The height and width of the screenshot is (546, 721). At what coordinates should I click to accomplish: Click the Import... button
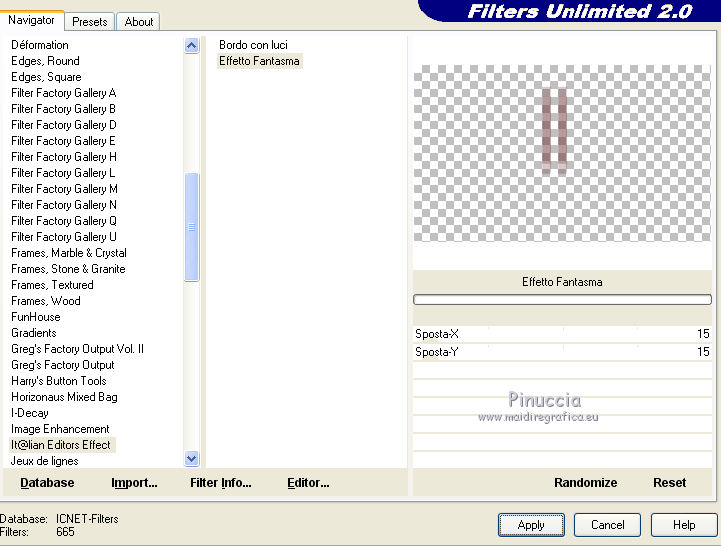134,483
